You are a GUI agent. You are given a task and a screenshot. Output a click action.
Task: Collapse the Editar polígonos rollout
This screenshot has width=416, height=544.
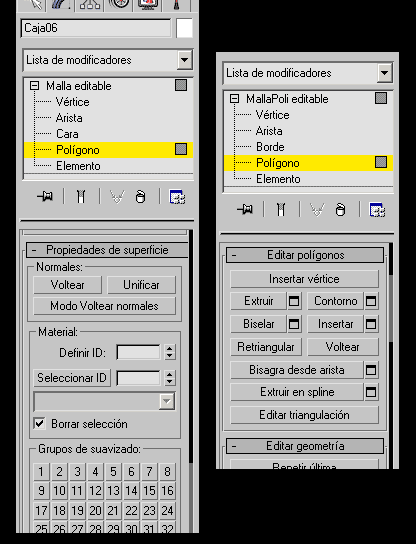point(305,255)
